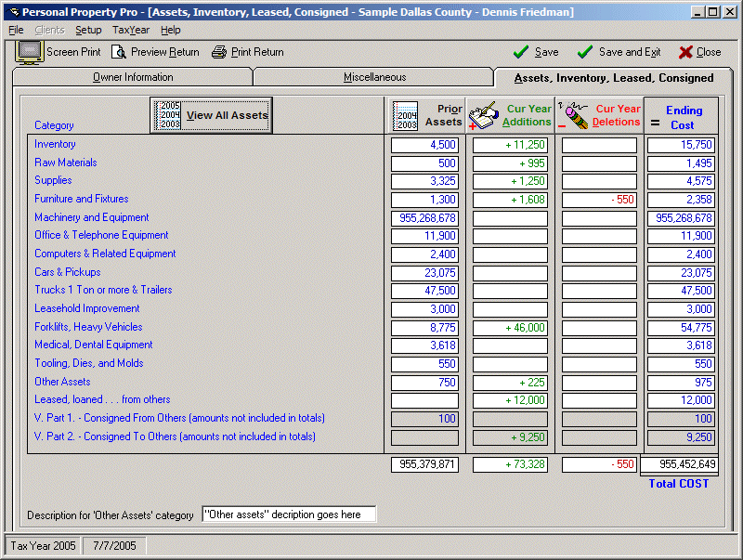Click the Close toolbar label
Screen dimensions: 743x560
click(x=709, y=52)
